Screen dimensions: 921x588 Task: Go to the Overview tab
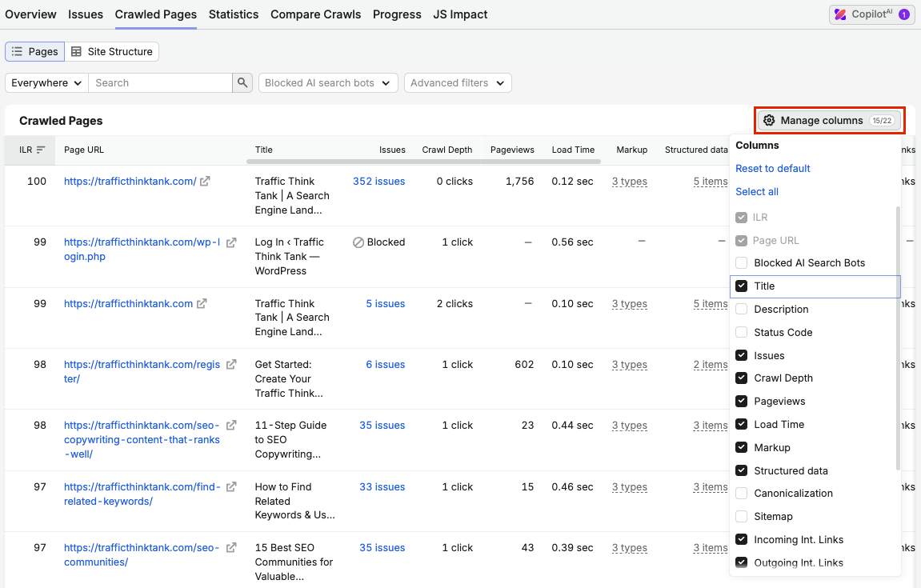pyautogui.click(x=30, y=14)
